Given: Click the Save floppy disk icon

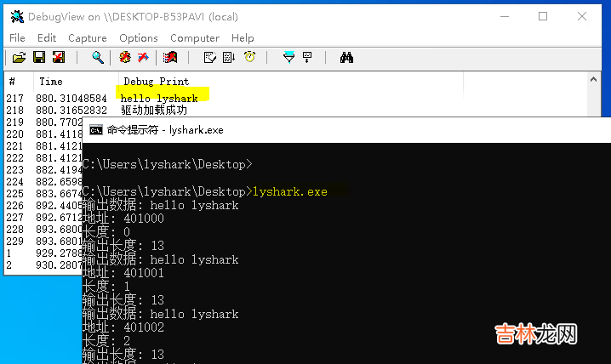Looking at the screenshot, I should click(38, 58).
